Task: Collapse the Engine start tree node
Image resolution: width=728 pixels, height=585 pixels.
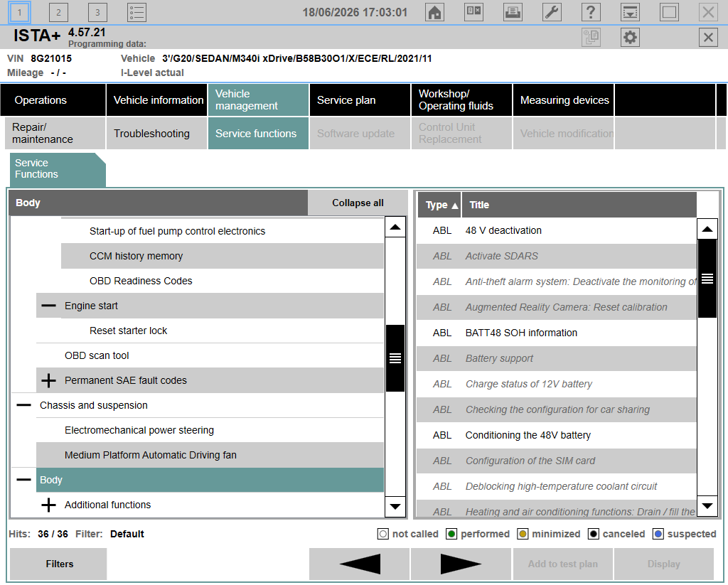Action: tap(48, 306)
